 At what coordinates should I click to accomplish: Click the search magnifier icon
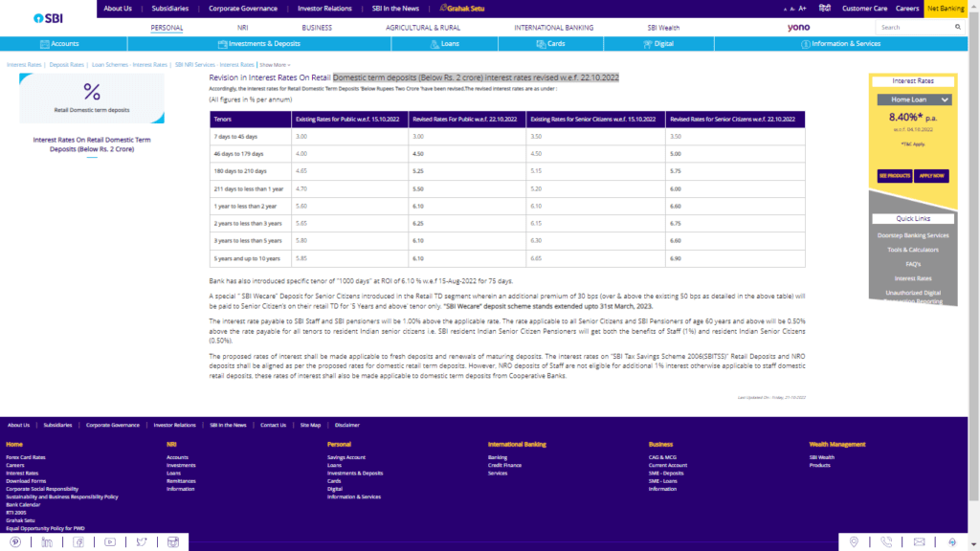coord(957,27)
